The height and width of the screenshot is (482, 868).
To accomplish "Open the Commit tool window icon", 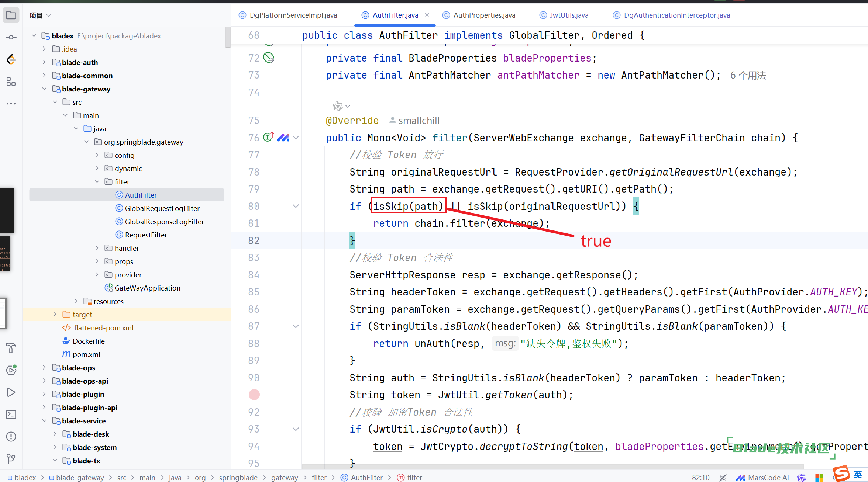I will pos(11,37).
